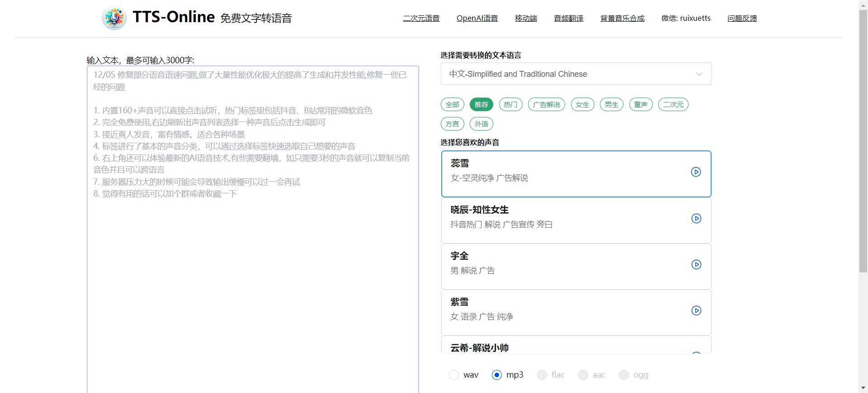Click 免费文字转语音 subtitle

click(x=256, y=18)
